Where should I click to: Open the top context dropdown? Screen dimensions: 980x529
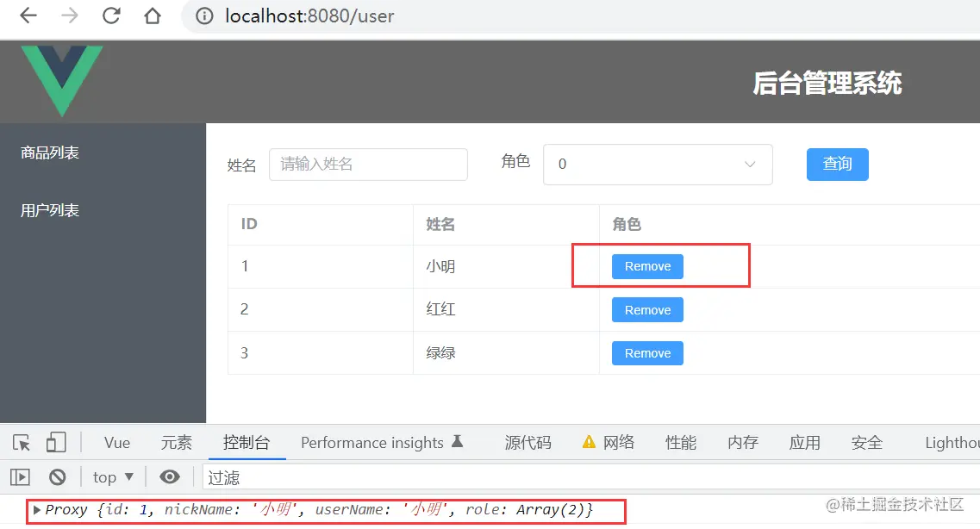pyautogui.click(x=113, y=477)
